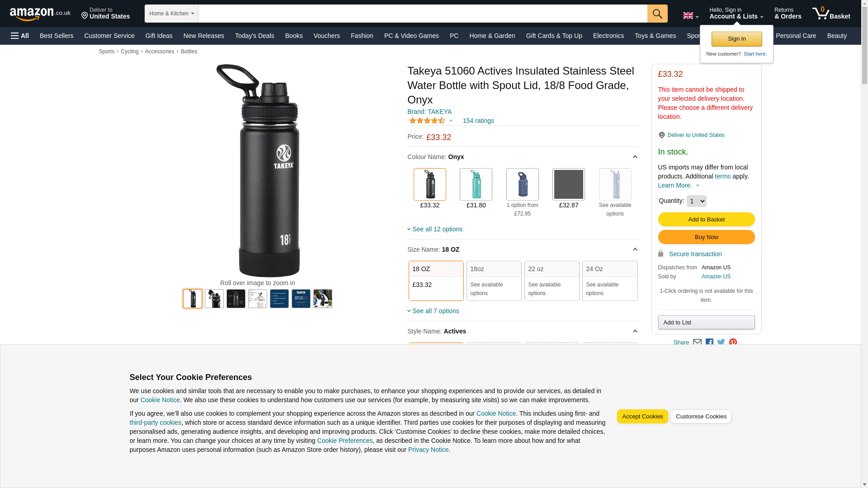
Task: Click inside the search text field
Action: point(423,14)
